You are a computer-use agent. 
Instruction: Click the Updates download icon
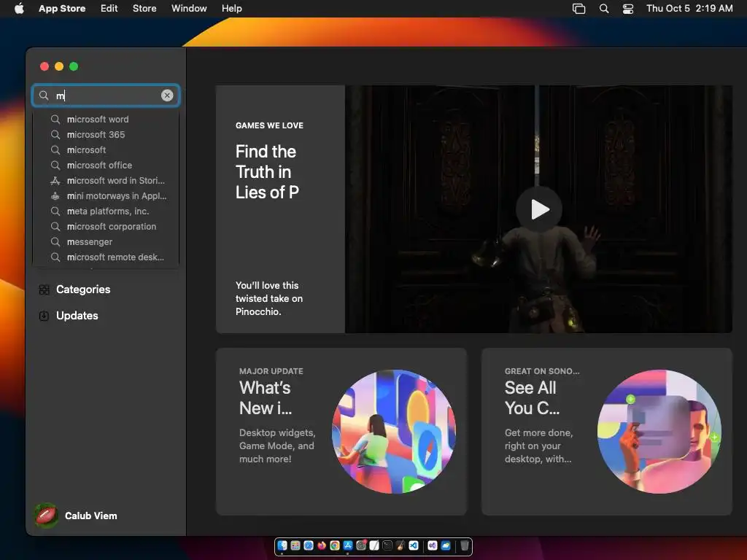tap(44, 316)
